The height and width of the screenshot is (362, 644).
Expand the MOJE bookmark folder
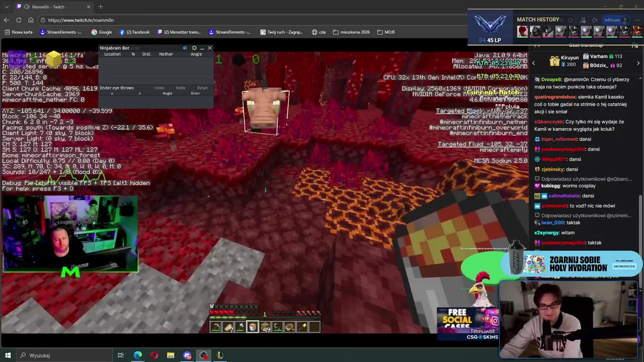point(386,32)
